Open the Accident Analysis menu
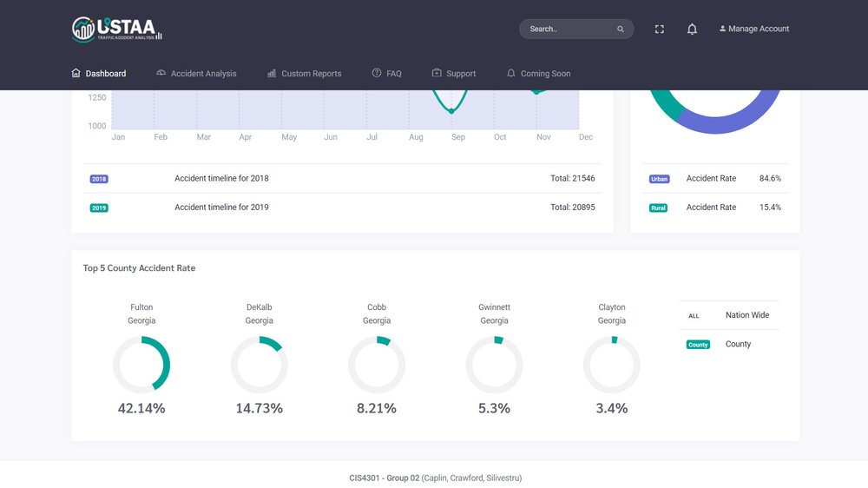The image size is (868, 488). pos(196,74)
